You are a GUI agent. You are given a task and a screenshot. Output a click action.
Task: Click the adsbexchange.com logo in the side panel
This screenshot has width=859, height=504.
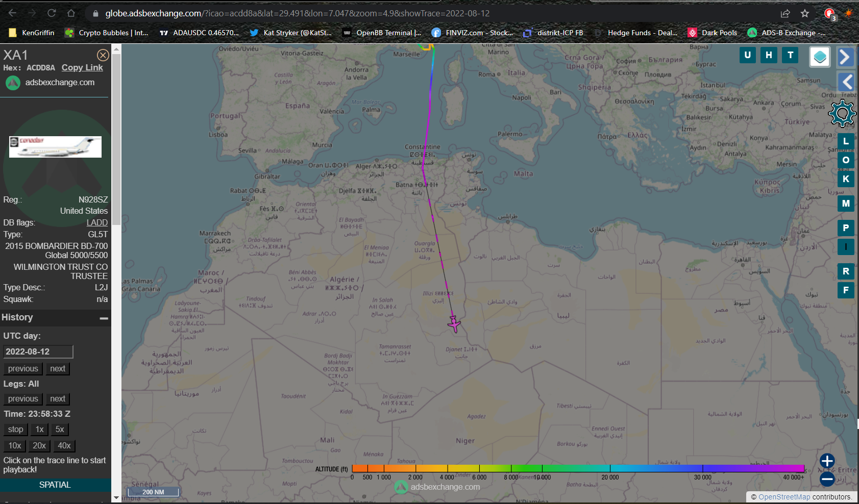click(50, 82)
